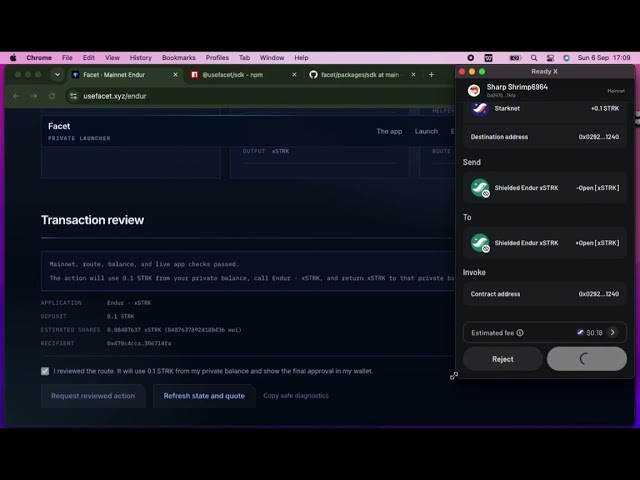Click the Sharp Shrimp6964 account name
This screenshot has height=480, width=640.
(x=517, y=87)
